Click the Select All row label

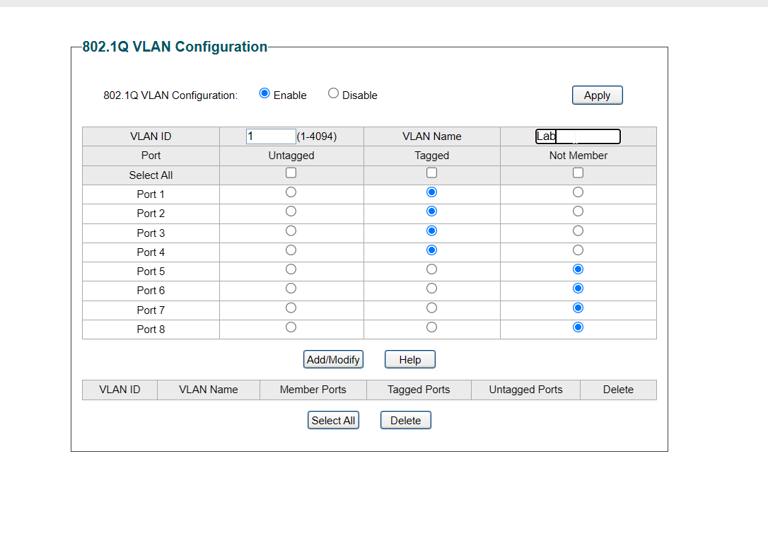point(150,175)
